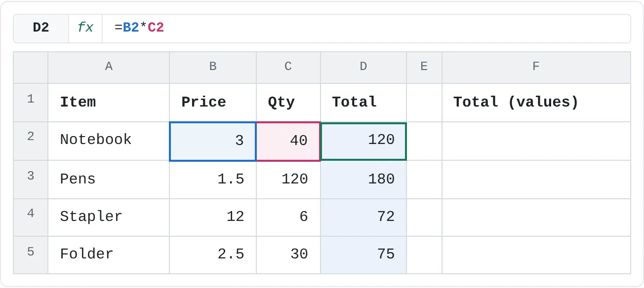
Task: Select column E header
Action: coord(424,67)
